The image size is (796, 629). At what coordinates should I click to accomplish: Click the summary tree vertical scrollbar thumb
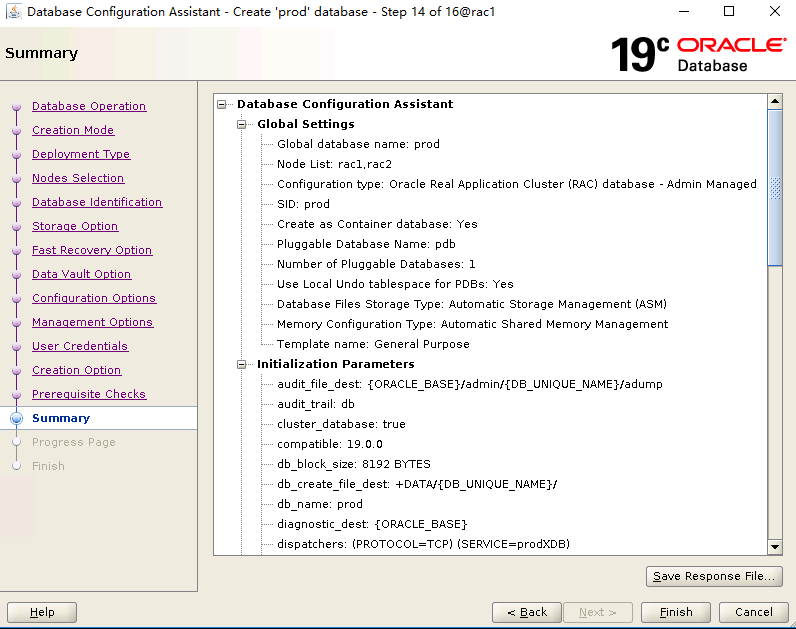[x=775, y=187]
